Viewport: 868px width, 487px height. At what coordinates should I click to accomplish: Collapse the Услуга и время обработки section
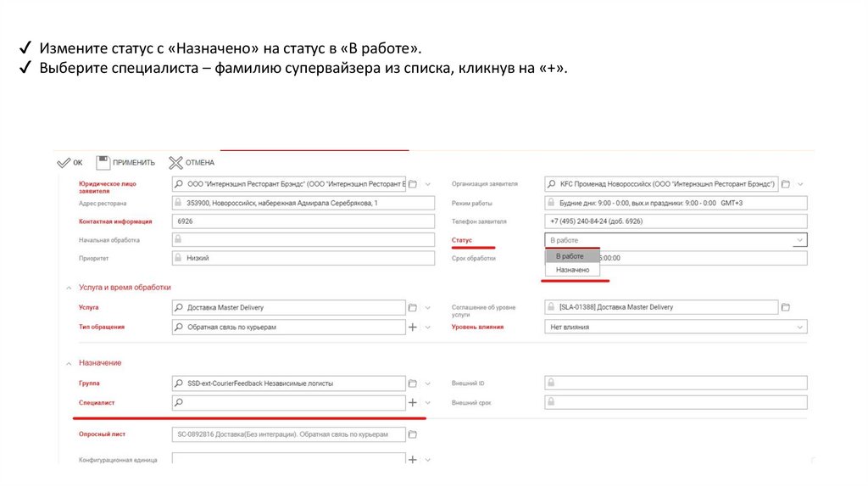click(69, 288)
